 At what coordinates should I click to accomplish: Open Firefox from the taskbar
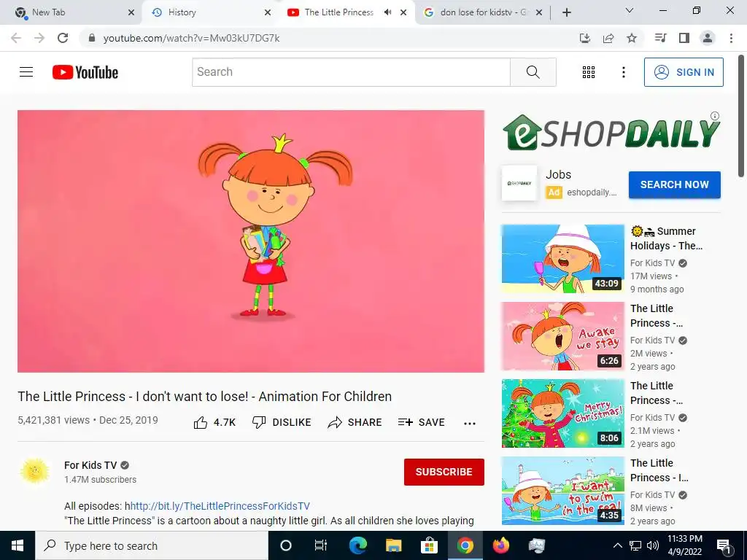click(500, 545)
